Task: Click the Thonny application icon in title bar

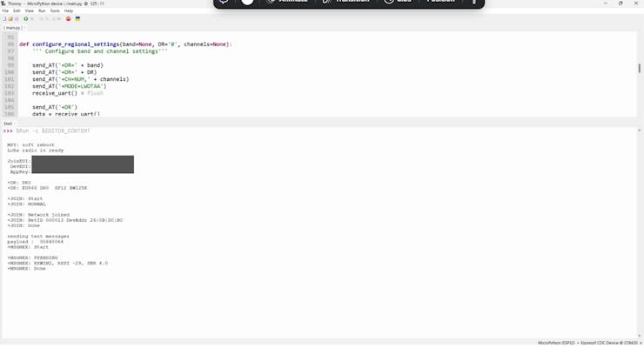Action: (3, 3)
